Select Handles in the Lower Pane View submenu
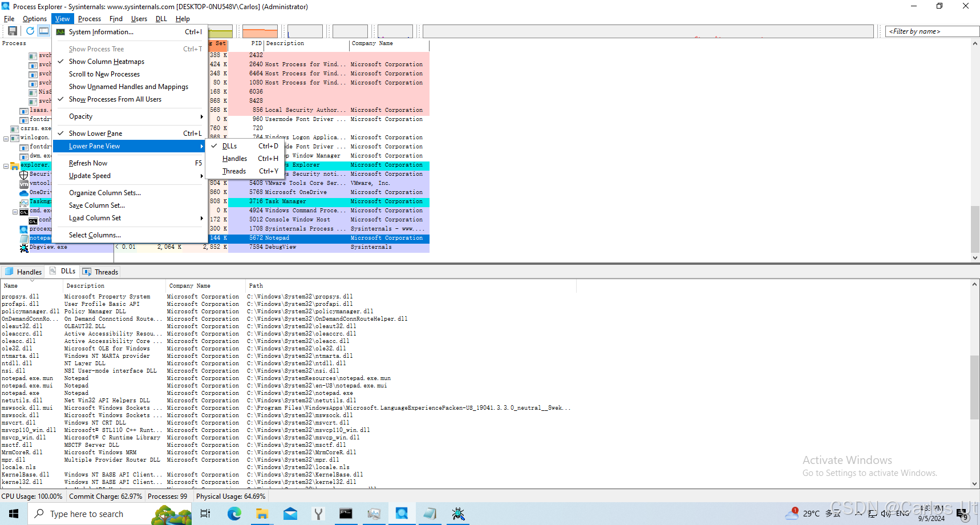The image size is (980, 525). 245,159
